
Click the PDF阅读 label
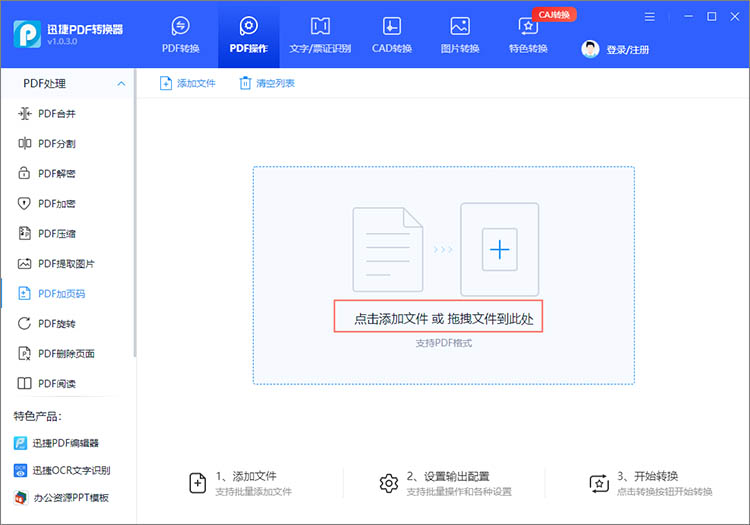click(x=57, y=383)
